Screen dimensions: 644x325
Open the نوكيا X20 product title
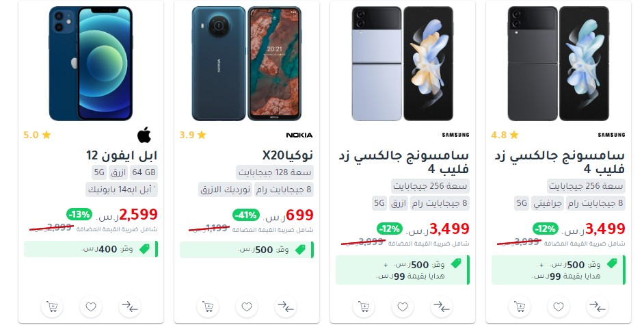pyautogui.click(x=288, y=155)
